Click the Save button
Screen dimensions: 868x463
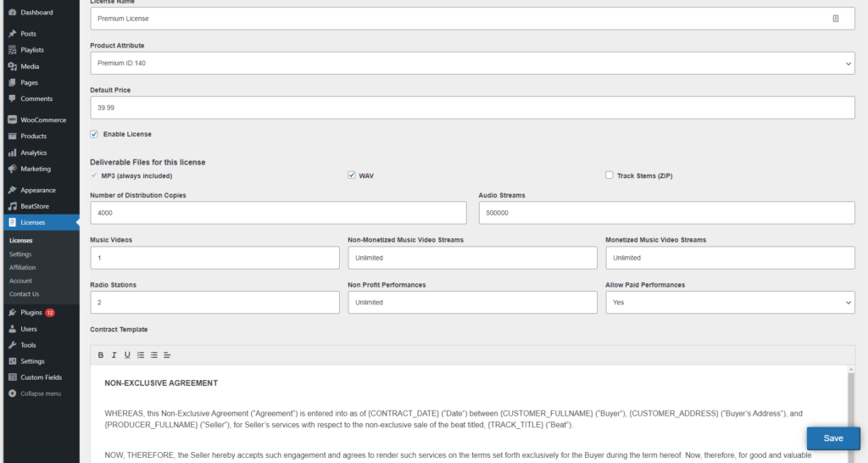pos(832,438)
